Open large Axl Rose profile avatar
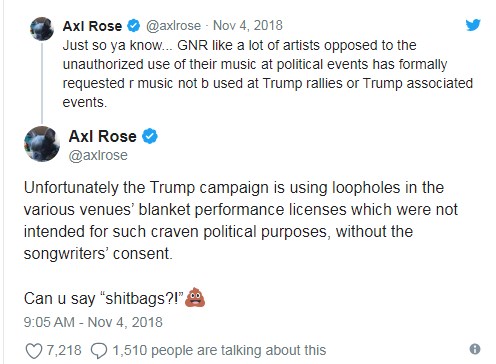 [42, 144]
